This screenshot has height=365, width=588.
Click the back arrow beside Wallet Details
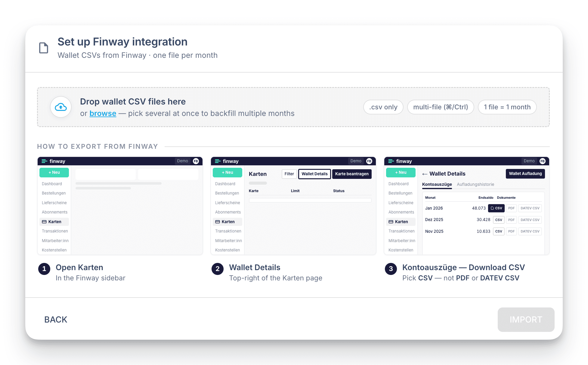[x=425, y=174]
